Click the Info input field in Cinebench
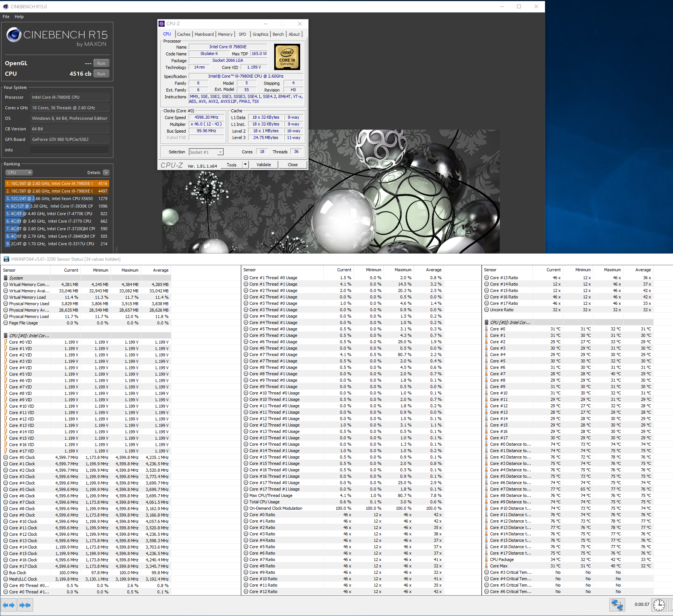 [70, 150]
